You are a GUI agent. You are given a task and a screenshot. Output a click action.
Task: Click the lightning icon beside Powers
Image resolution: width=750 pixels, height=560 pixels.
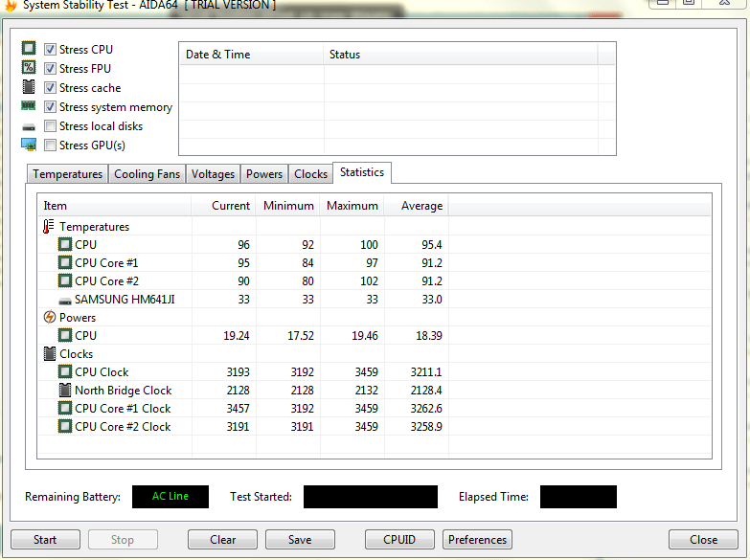tap(49, 317)
